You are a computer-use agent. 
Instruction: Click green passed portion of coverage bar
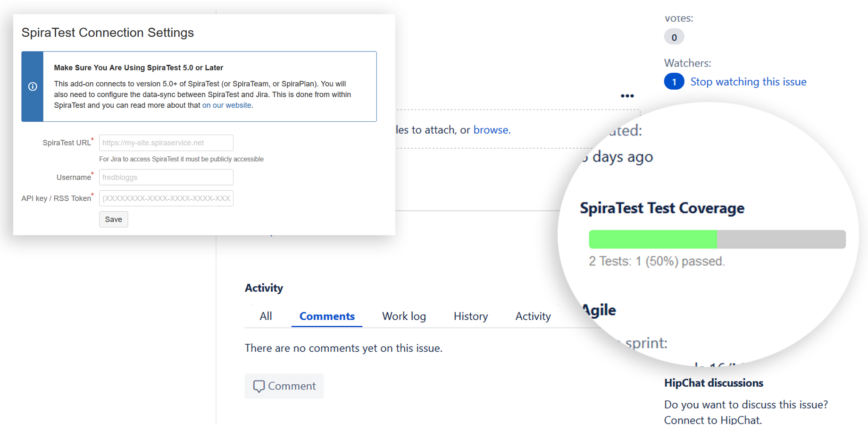(x=652, y=239)
